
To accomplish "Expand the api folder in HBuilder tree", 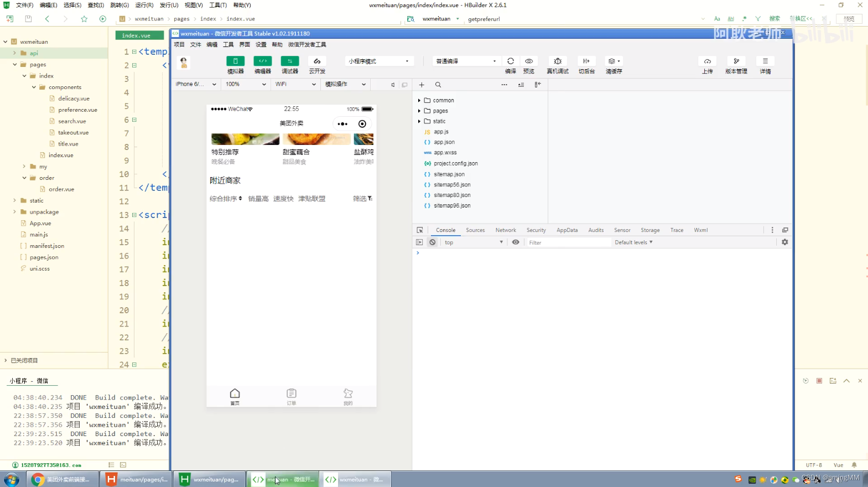I will [x=15, y=53].
